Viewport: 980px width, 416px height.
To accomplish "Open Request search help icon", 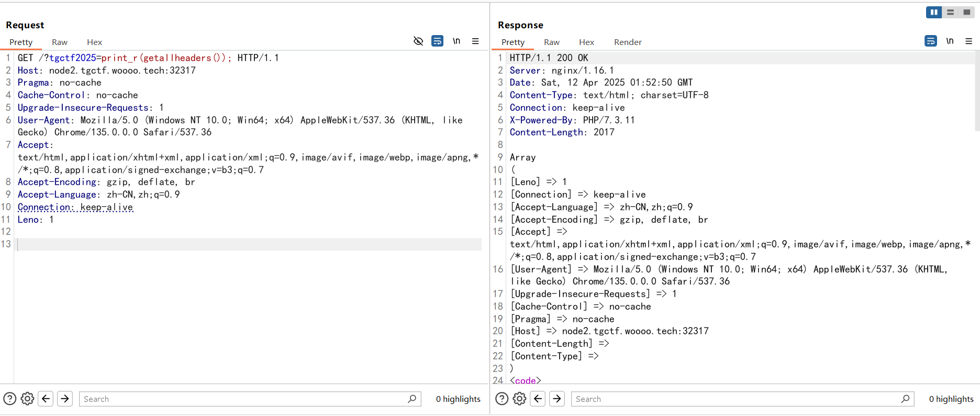I will click(10, 399).
